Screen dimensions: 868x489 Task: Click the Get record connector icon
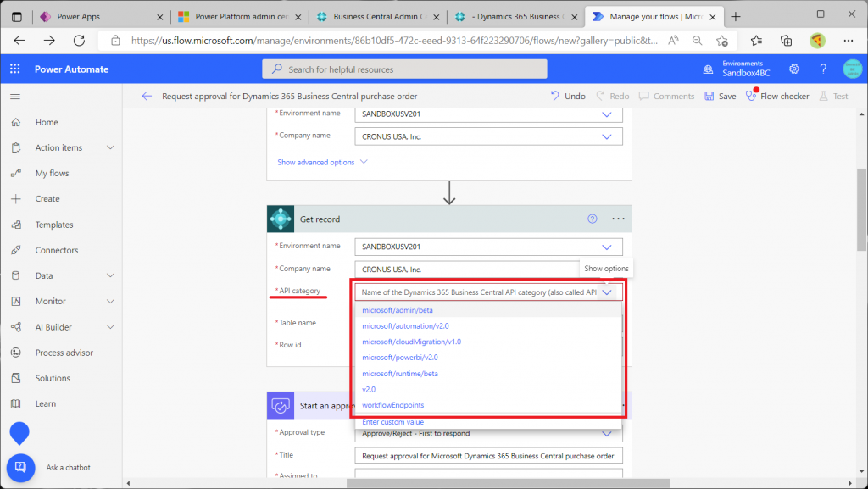pos(281,219)
